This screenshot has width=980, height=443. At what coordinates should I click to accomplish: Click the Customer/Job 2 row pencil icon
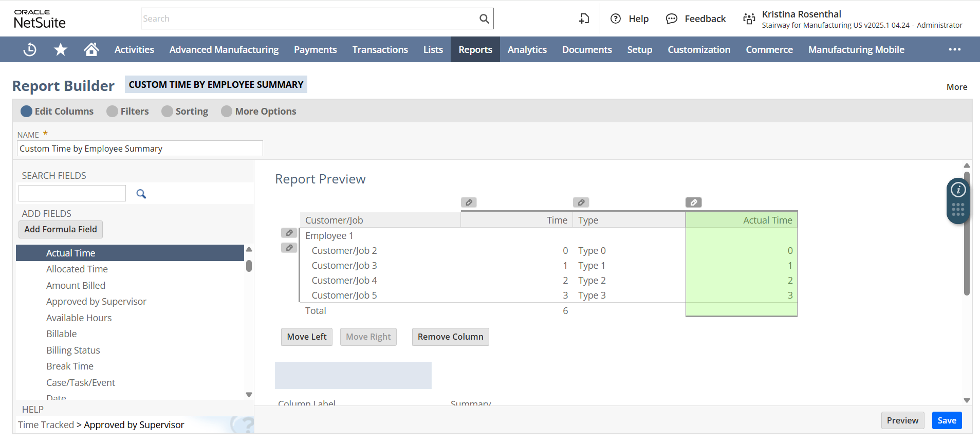(289, 248)
